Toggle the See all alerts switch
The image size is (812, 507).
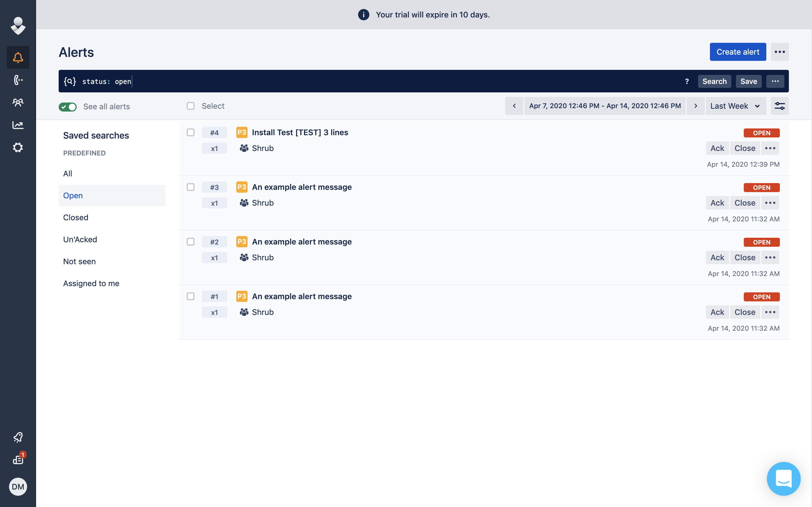(x=68, y=107)
